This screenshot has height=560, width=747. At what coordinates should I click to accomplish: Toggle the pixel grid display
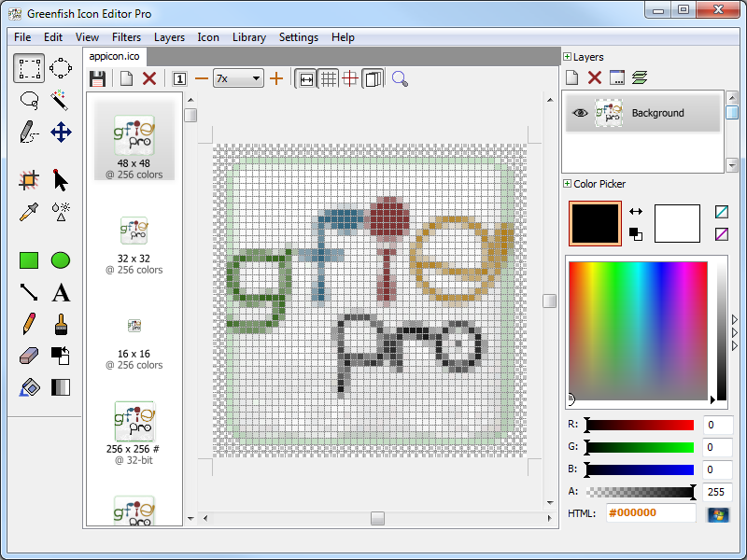tap(329, 77)
